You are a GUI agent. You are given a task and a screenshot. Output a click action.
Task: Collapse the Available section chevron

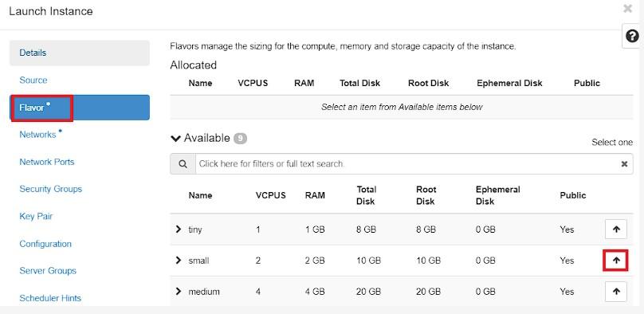point(176,139)
